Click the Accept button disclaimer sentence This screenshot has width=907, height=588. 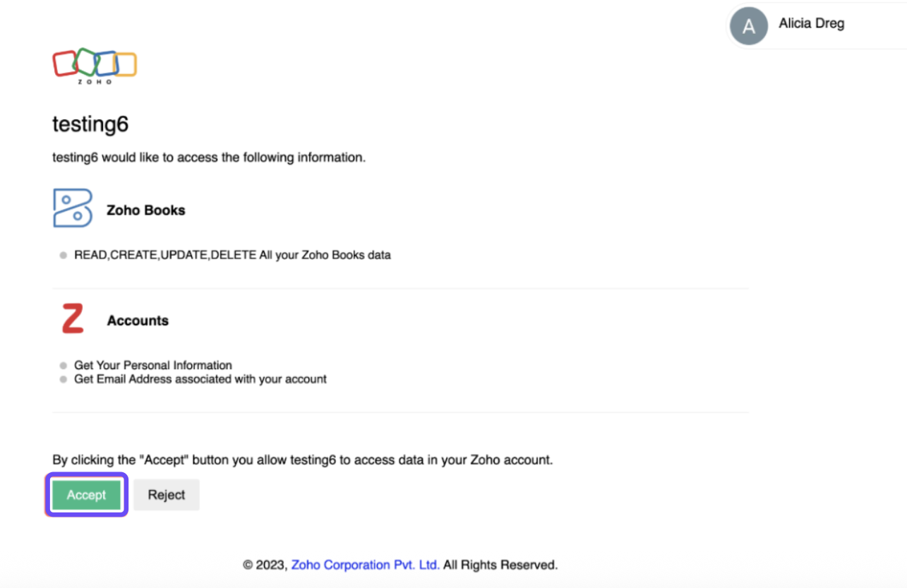pos(302,460)
